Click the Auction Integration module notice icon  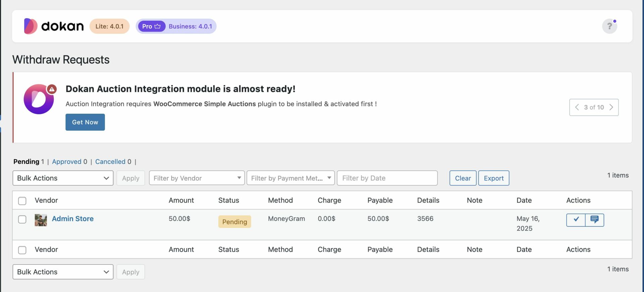[x=39, y=99]
